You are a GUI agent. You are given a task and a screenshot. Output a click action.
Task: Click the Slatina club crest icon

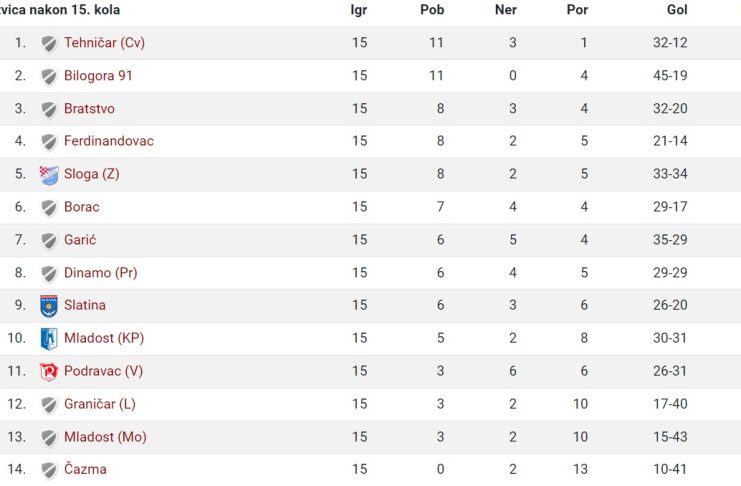click(x=49, y=306)
